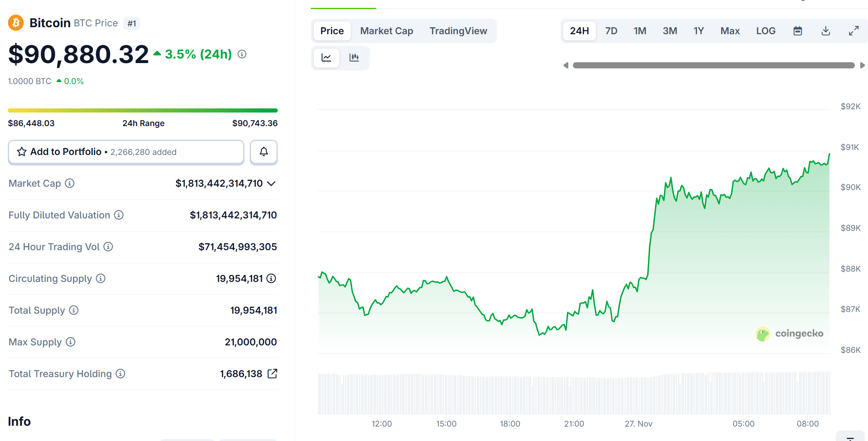The height and width of the screenshot is (441, 868).
Task: Expand chart to fullscreen
Action: pos(854,30)
